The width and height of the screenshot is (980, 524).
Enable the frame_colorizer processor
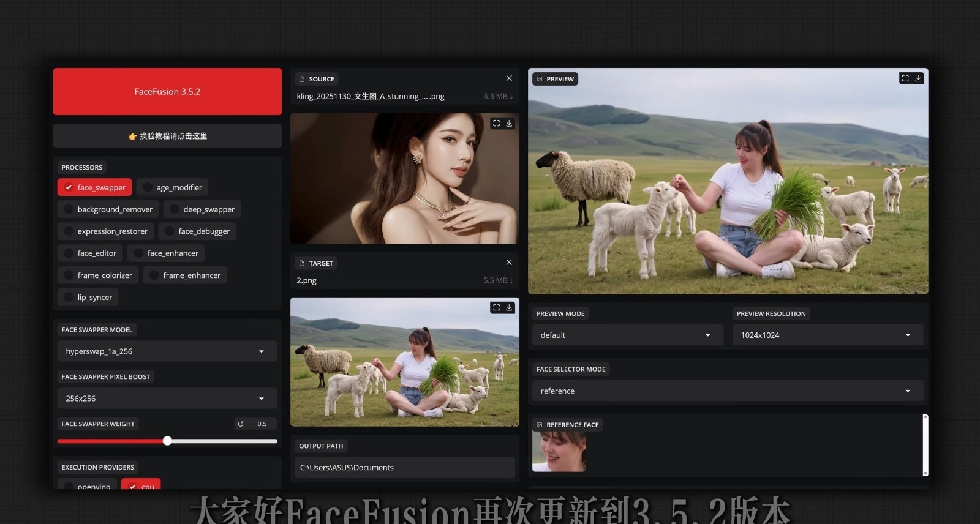98,275
